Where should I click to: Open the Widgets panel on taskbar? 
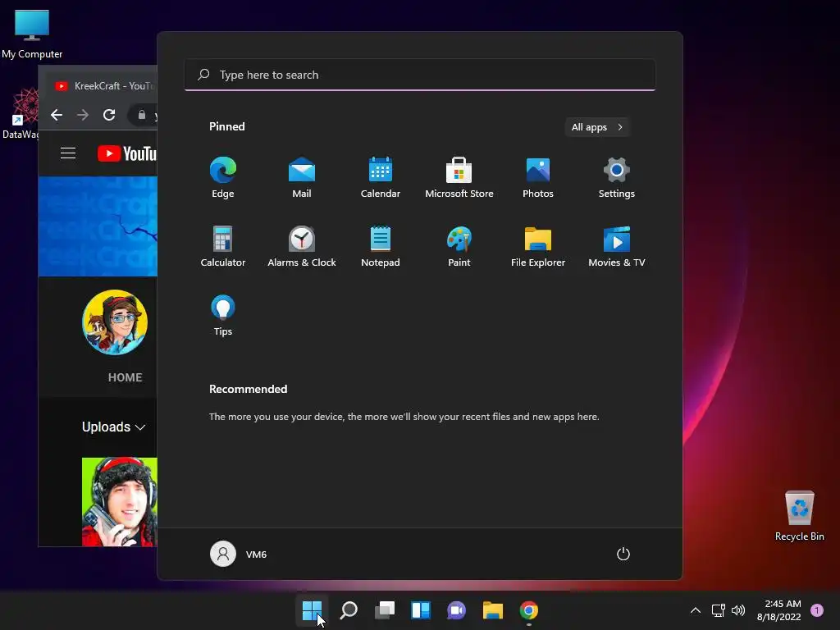[421, 610]
